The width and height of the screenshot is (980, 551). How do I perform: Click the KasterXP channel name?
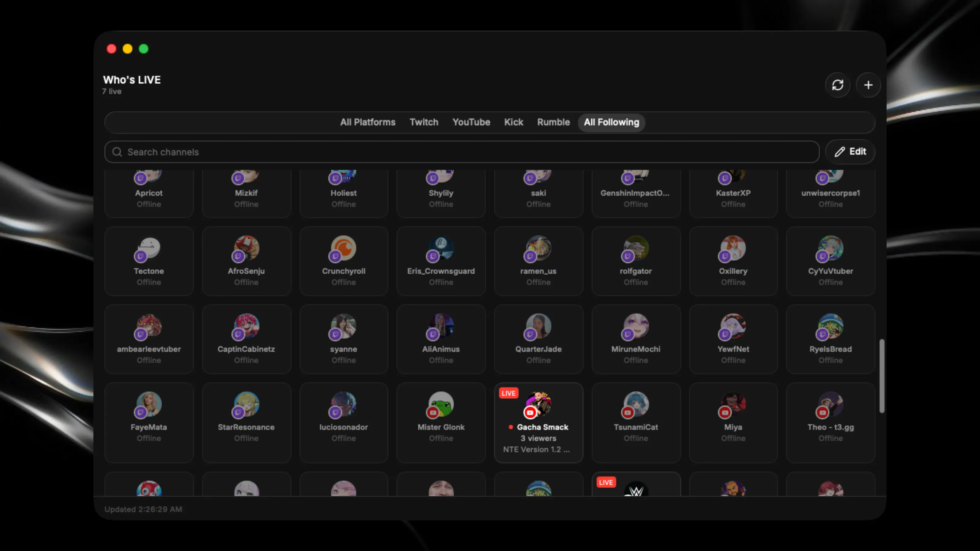click(733, 193)
